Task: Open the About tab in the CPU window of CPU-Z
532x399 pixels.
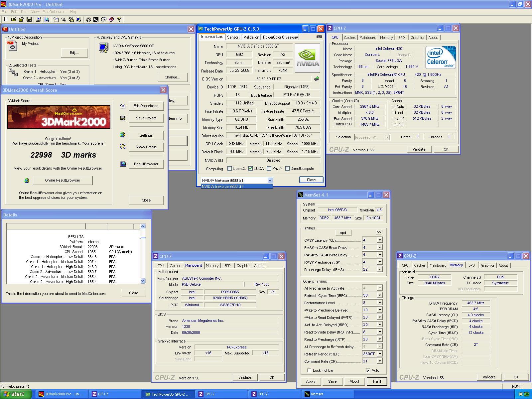Action: (433, 38)
